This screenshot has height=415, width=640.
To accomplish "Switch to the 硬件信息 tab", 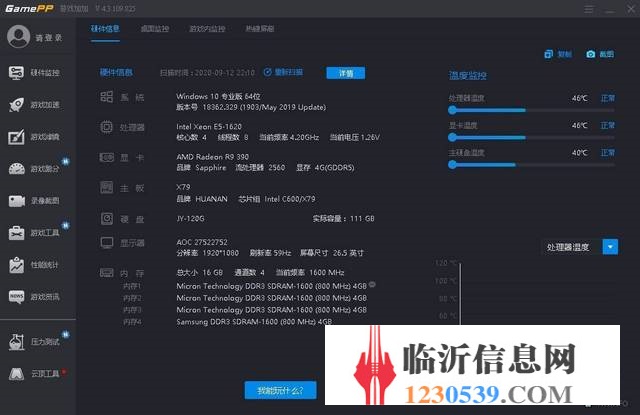I will 105,29.
